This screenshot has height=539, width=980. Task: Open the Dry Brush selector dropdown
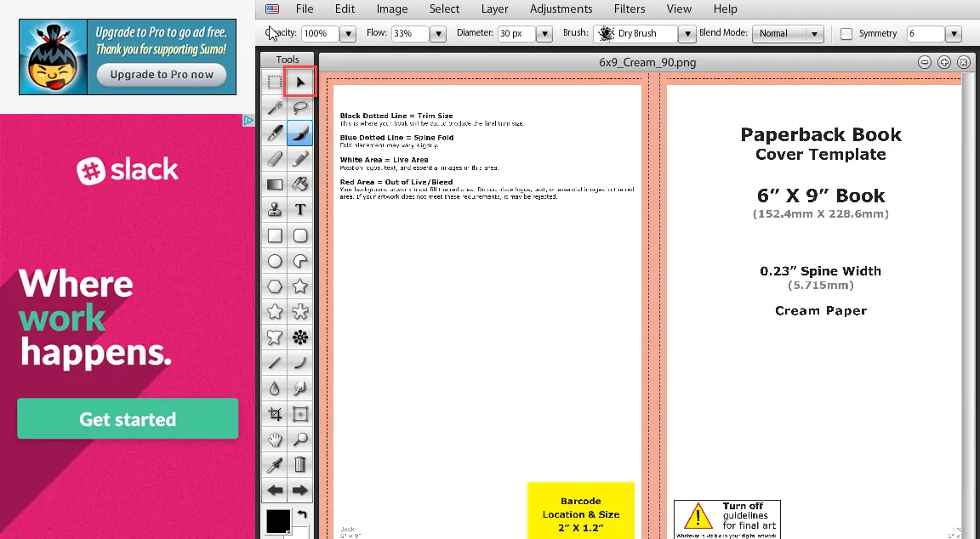(687, 34)
